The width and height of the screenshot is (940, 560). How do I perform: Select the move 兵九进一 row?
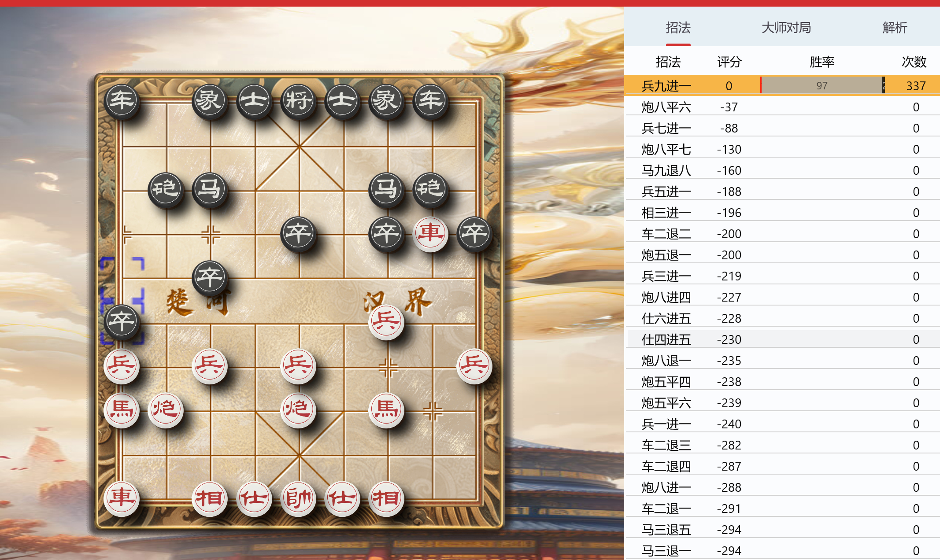(782, 85)
